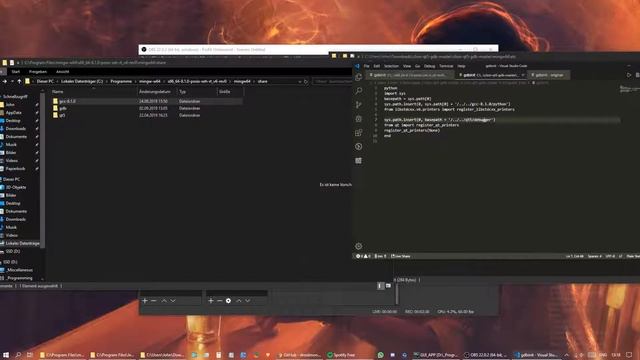Click Live Share in VS Code status bar
Image resolution: width=640 pixels, height=360 pixels.
point(401,256)
